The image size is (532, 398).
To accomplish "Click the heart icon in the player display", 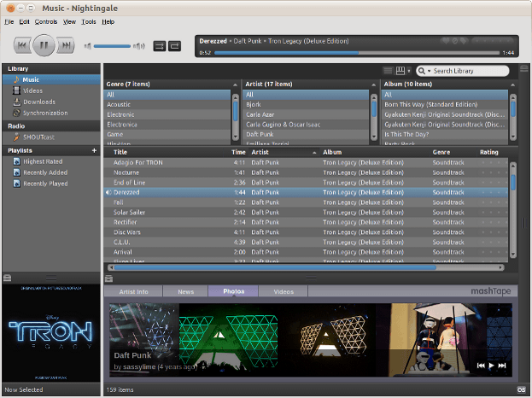I will tap(446, 41).
